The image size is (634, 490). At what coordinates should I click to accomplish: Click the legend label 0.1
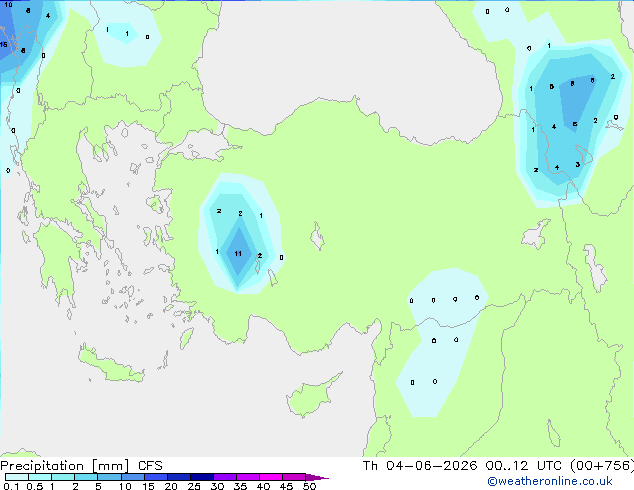pyautogui.click(x=11, y=486)
